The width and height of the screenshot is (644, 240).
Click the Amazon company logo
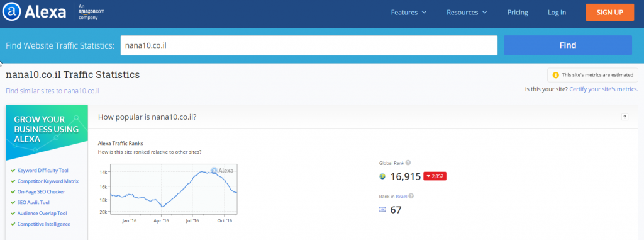tap(91, 13)
